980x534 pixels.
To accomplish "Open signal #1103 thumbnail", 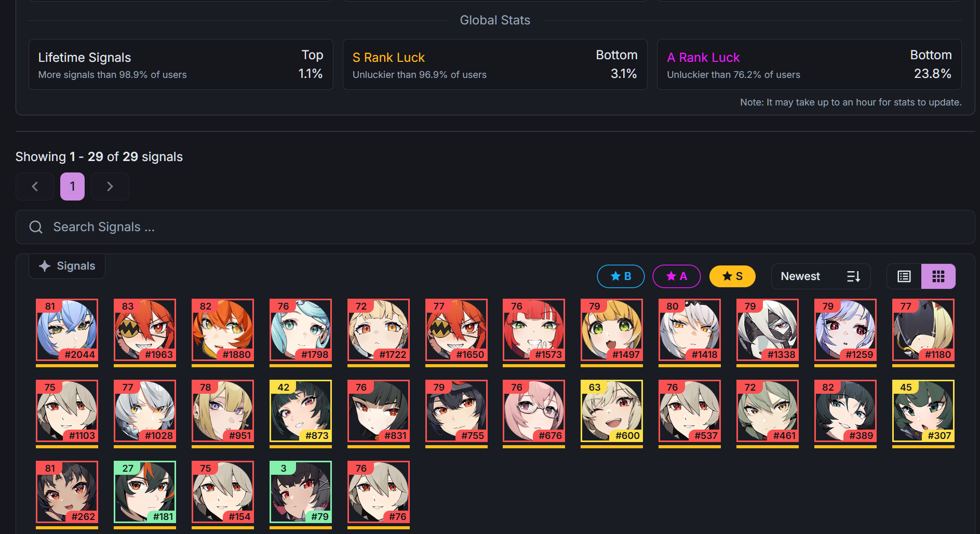I will [67, 411].
